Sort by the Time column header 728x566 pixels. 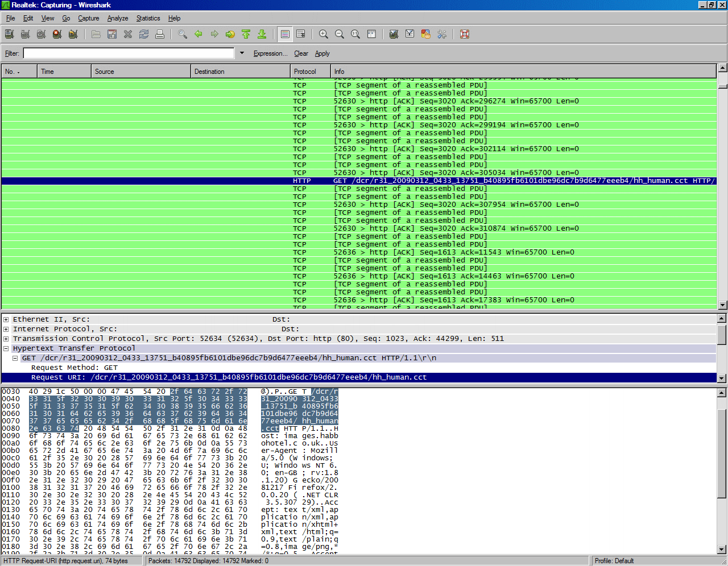pyautogui.click(x=64, y=72)
